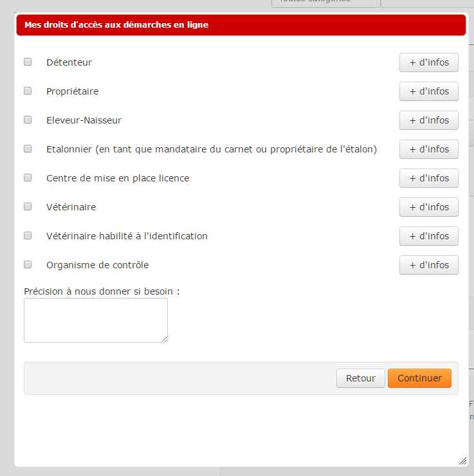Check Centre de mise en place licence
Image resolution: width=474 pixels, height=476 pixels.
click(28, 178)
